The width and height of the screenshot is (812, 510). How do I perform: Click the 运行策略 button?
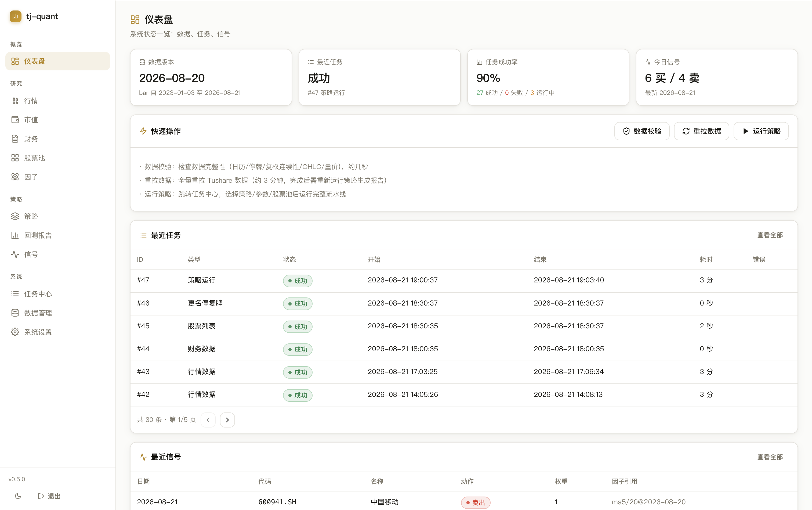pos(761,131)
